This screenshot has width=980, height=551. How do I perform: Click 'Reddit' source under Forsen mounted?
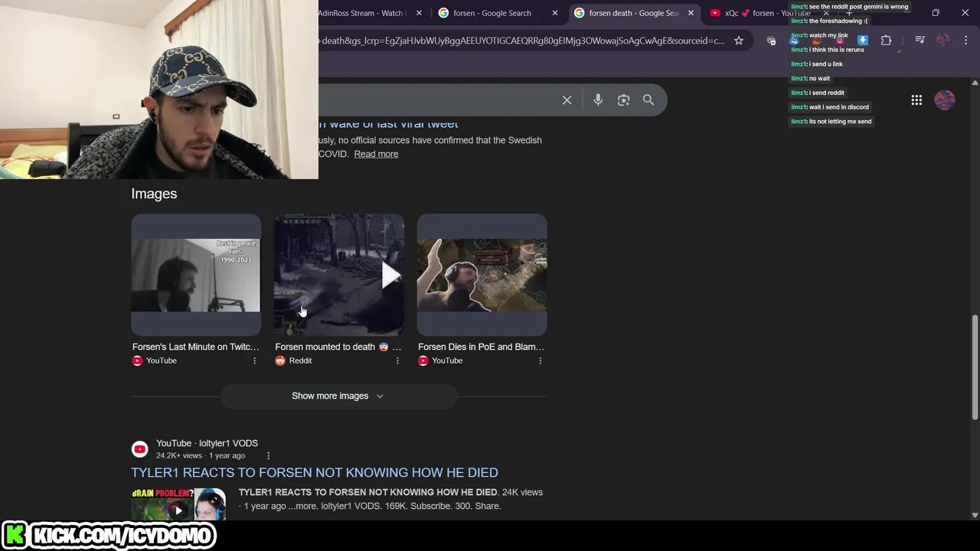[x=300, y=360]
